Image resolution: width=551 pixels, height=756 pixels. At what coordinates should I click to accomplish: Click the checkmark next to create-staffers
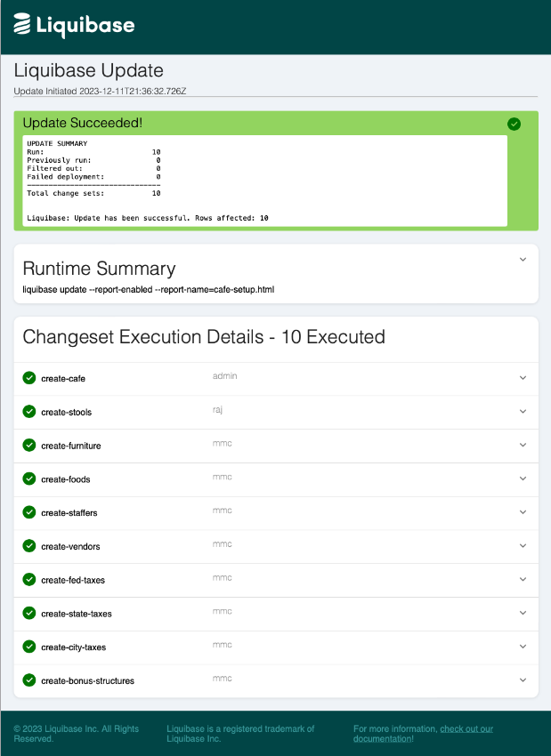[x=28, y=511]
